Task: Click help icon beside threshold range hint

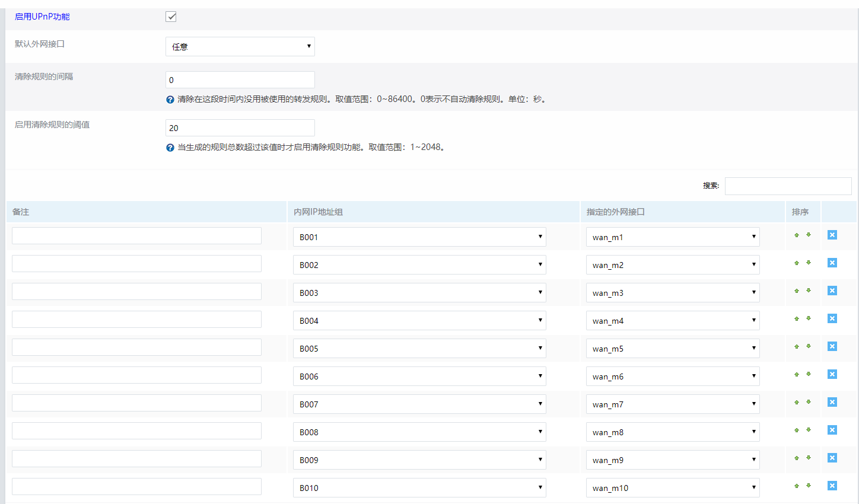Action: [x=170, y=148]
